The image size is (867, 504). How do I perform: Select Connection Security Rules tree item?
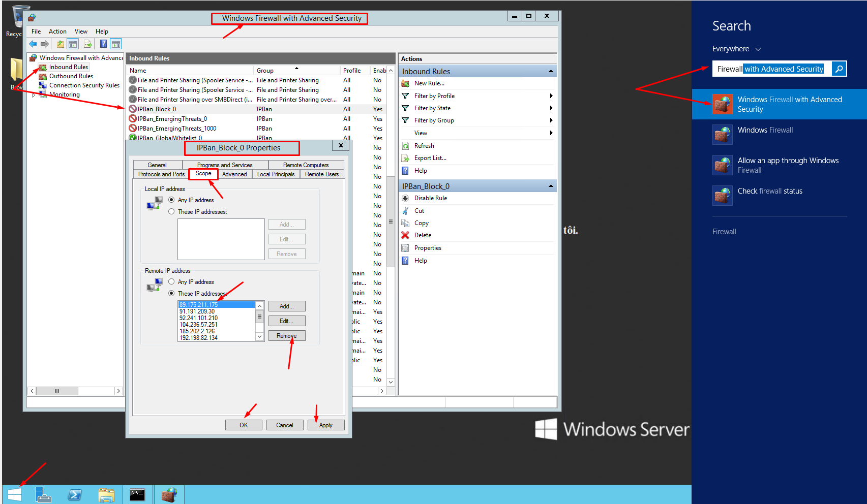pyautogui.click(x=84, y=85)
